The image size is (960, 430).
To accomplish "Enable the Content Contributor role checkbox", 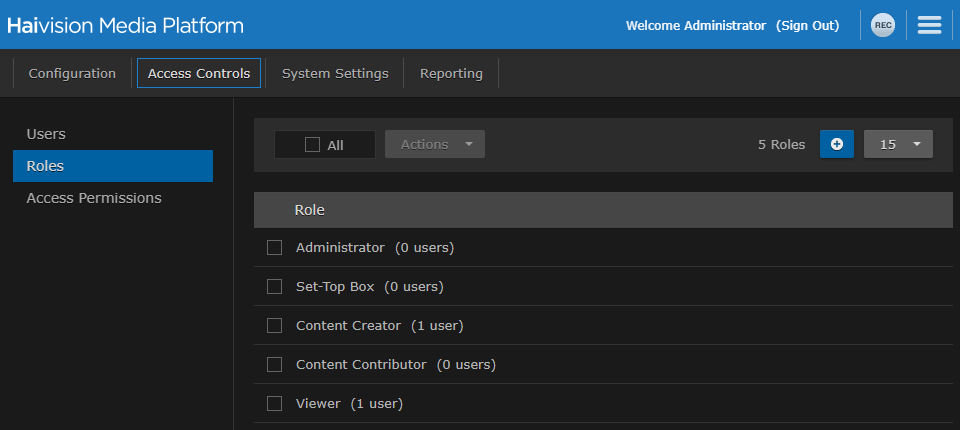I will click(274, 365).
